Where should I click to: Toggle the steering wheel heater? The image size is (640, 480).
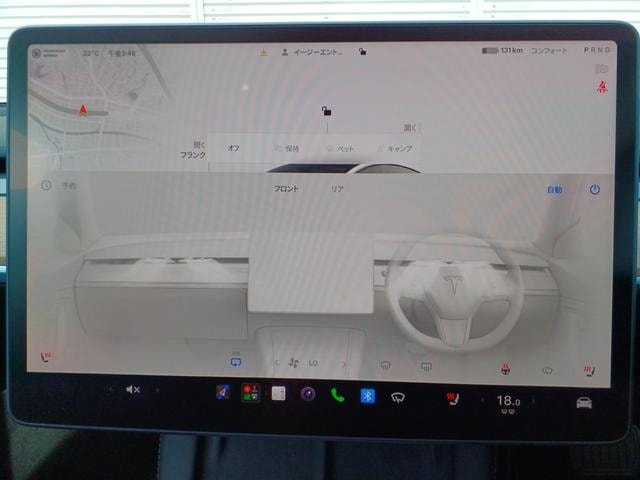pos(505,369)
